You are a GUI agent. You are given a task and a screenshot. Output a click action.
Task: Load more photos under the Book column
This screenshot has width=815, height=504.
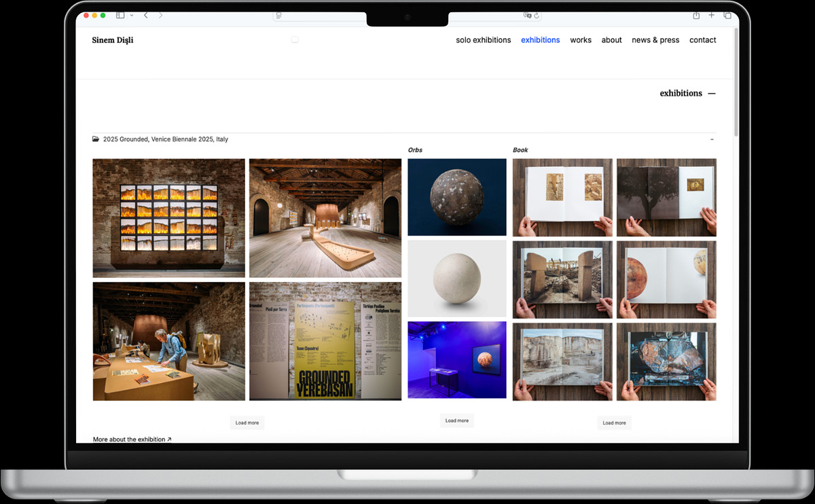coord(614,423)
